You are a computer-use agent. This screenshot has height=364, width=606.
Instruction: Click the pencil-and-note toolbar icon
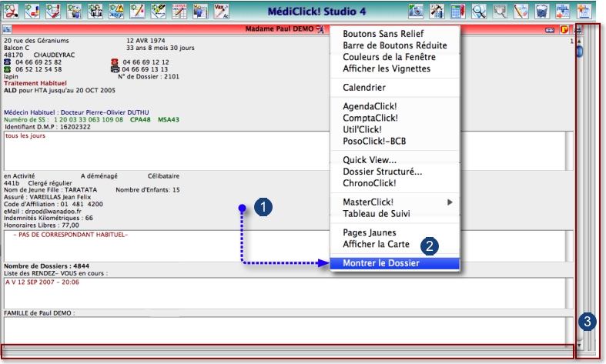click(x=137, y=12)
